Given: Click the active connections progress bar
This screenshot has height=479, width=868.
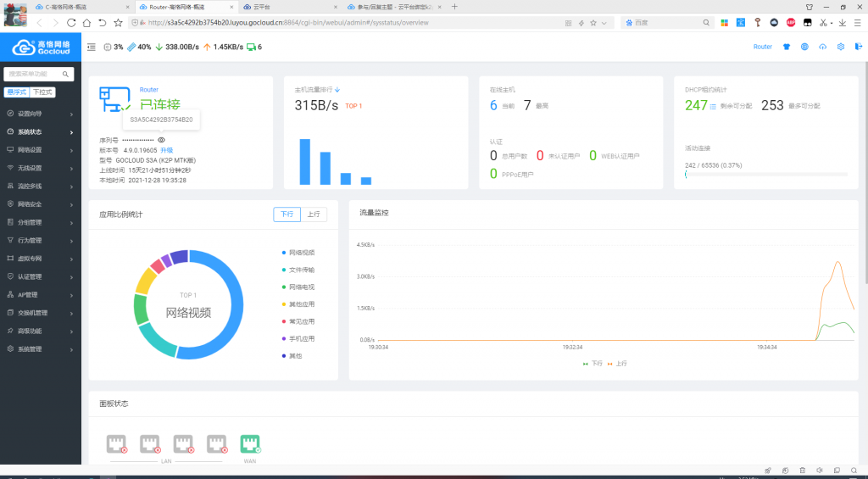Looking at the screenshot, I should coord(766,175).
